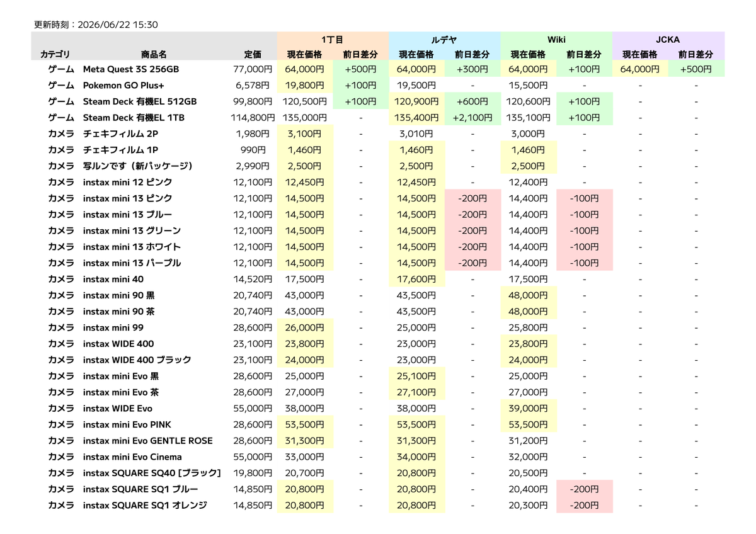Click the チェキフィルム 1P product name
Viewport: 756px width, 534px height.
tap(120, 150)
